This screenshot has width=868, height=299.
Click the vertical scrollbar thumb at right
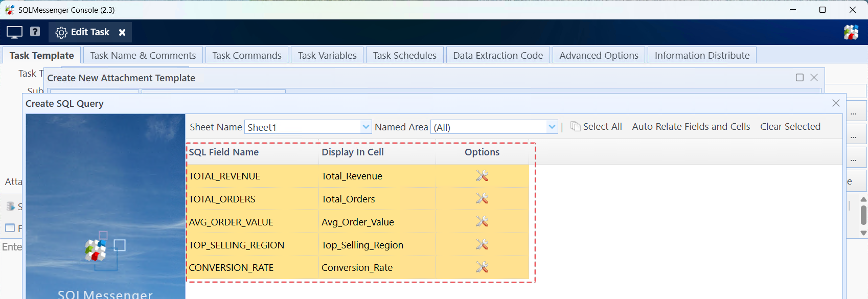(863, 215)
